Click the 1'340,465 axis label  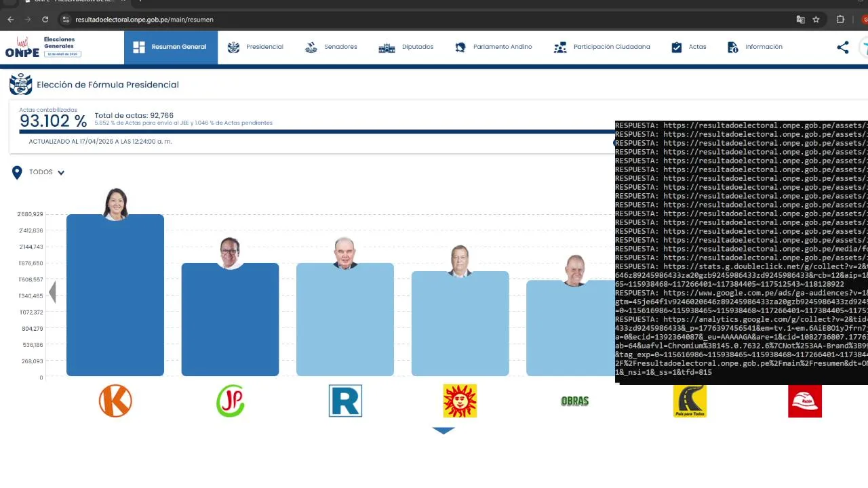click(x=30, y=296)
